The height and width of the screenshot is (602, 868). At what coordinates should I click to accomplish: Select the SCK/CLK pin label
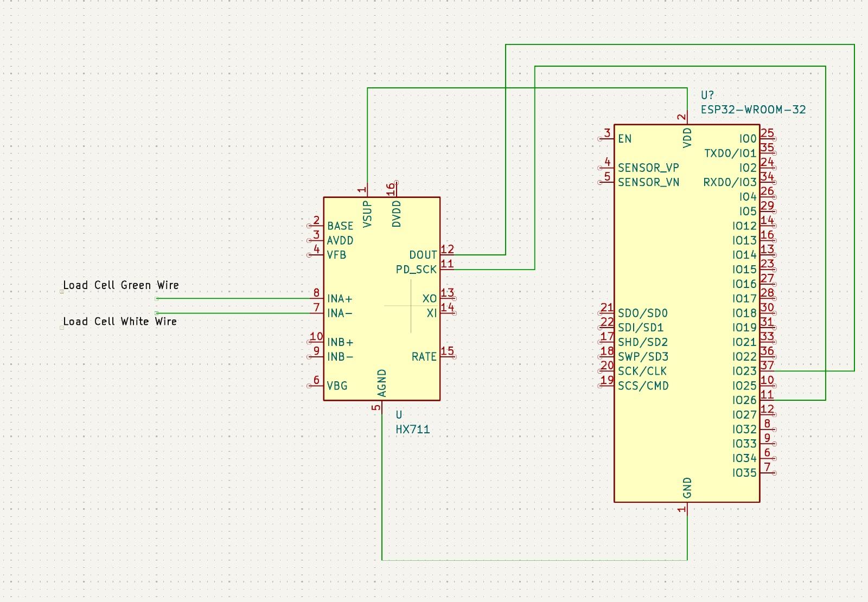click(642, 372)
